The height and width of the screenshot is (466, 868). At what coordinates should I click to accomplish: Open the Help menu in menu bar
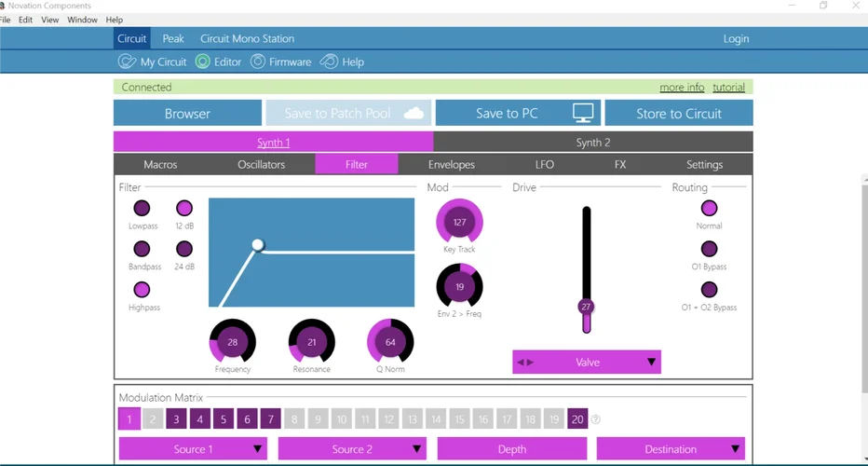pos(114,20)
